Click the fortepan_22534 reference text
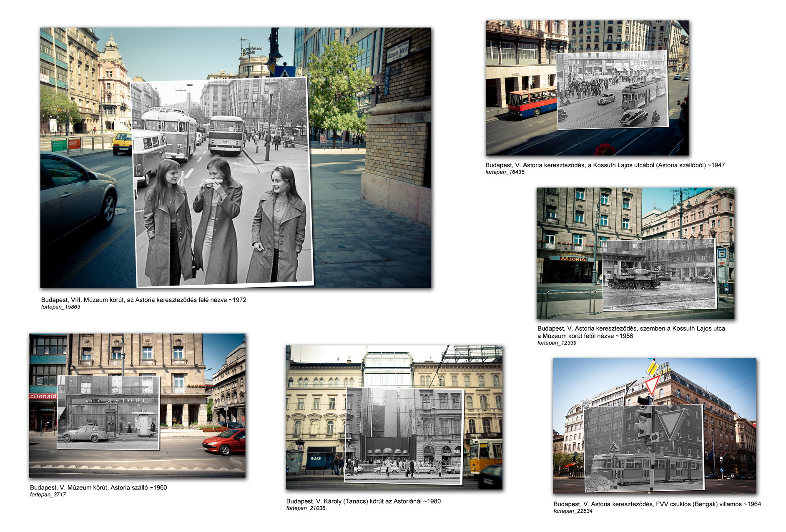The image size is (786, 532). [x=573, y=511]
